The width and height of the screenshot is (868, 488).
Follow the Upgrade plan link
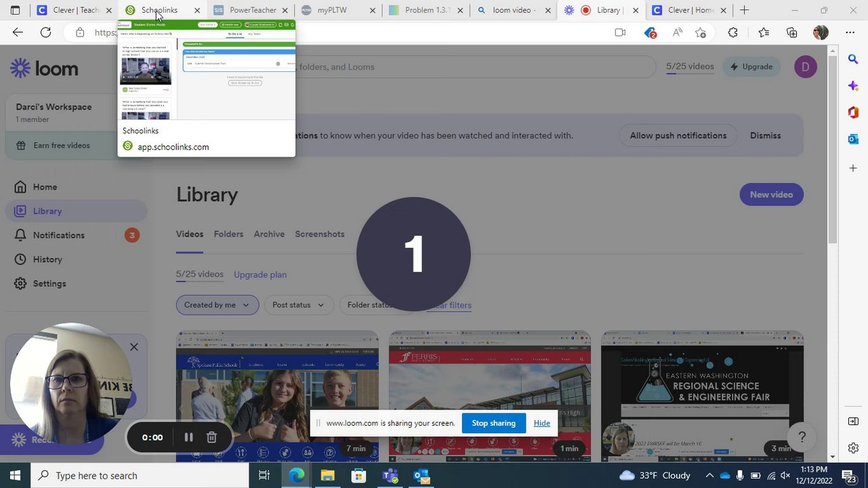(x=260, y=274)
